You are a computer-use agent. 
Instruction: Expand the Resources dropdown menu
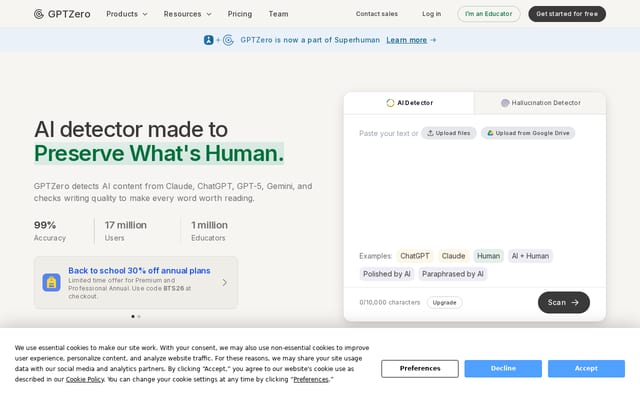click(x=187, y=14)
